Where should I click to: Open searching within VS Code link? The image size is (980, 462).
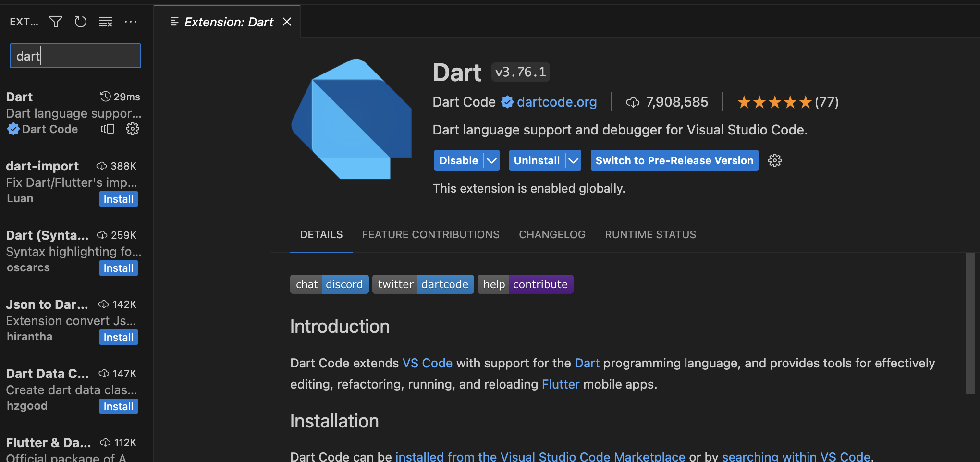tap(796, 456)
